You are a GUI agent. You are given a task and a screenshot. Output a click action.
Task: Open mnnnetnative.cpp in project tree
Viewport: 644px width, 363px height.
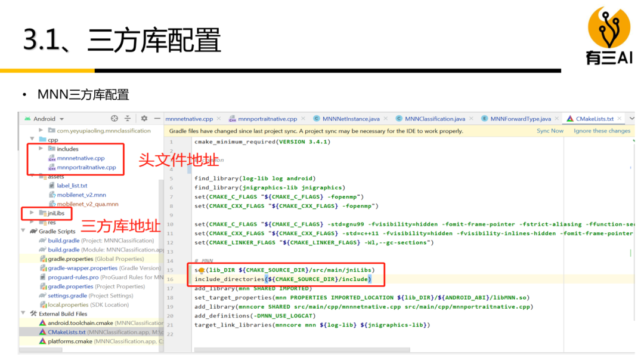click(x=80, y=158)
